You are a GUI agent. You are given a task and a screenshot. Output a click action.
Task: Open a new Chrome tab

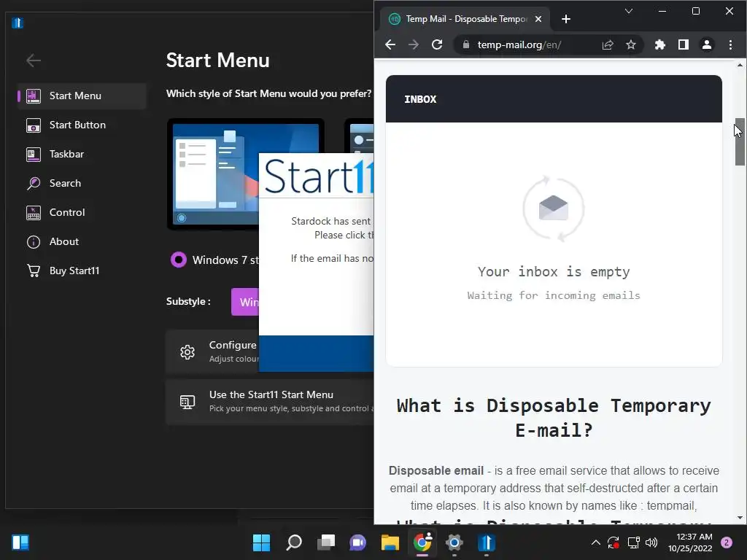[566, 19]
